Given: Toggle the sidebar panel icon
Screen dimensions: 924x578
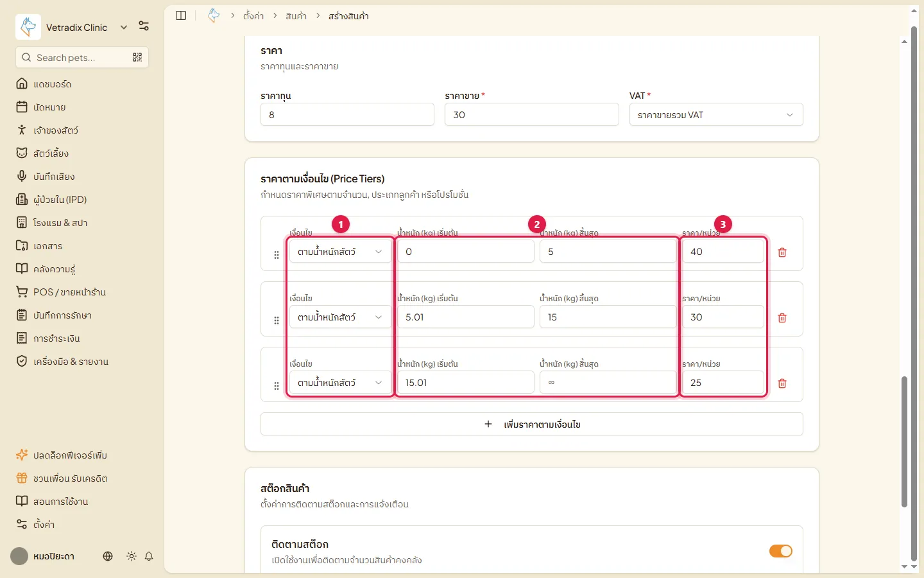Looking at the screenshot, I should [181, 15].
